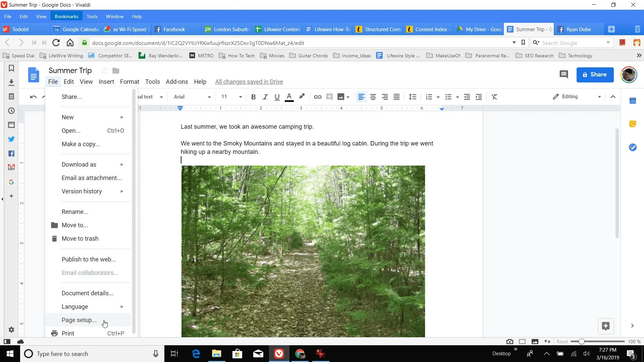
Task: Click the Vivaldi zoom slider
Action: coord(582,342)
